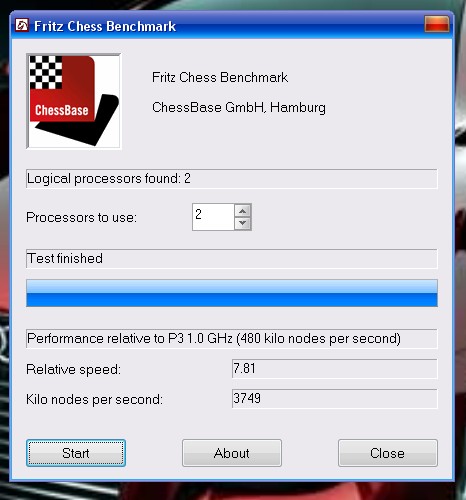Increase processors with up arrow
Image resolution: width=466 pixels, height=500 pixels.
(x=243, y=211)
